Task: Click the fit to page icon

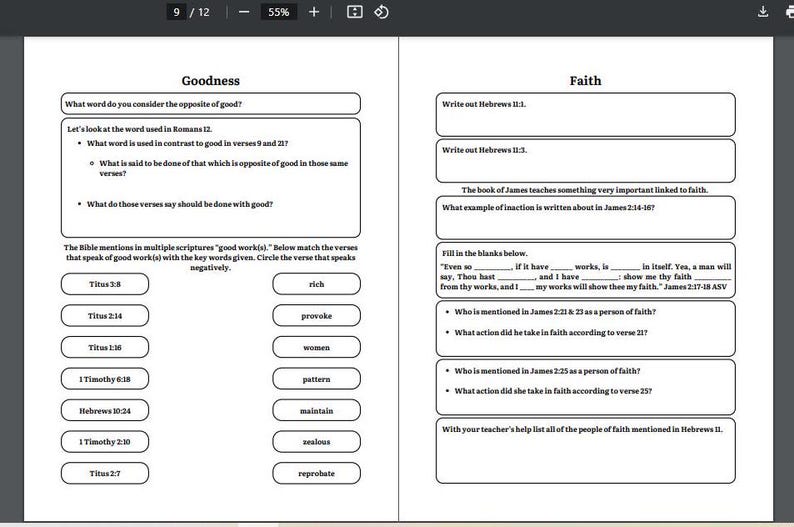Action: tap(354, 12)
